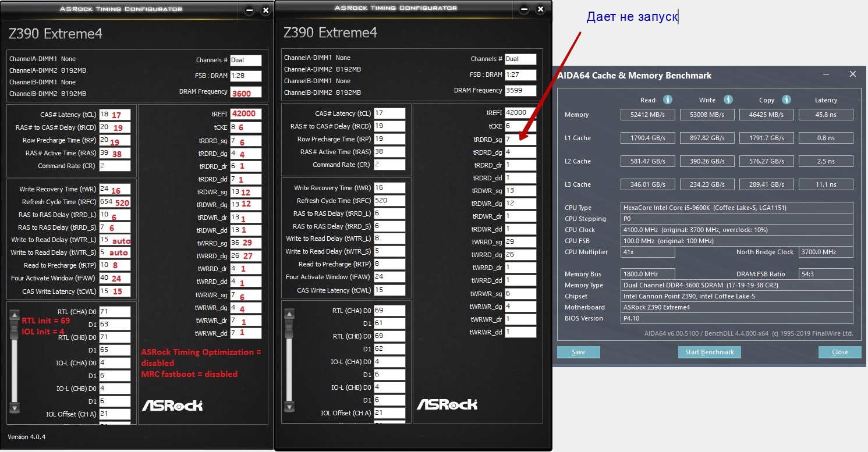Image resolution: width=868 pixels, height=452 pixels.
Task: Click tRCD field in right Timing Configurator
Action: [x=389, y=126]
